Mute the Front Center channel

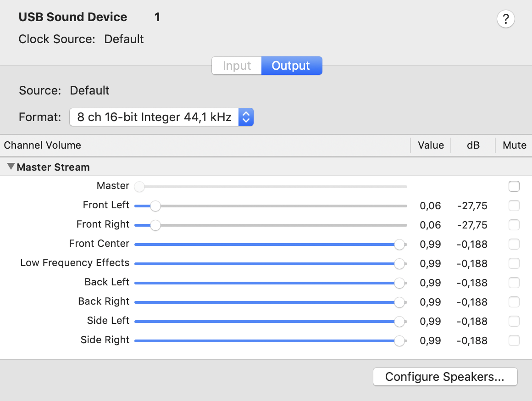(x=514, y=244)
